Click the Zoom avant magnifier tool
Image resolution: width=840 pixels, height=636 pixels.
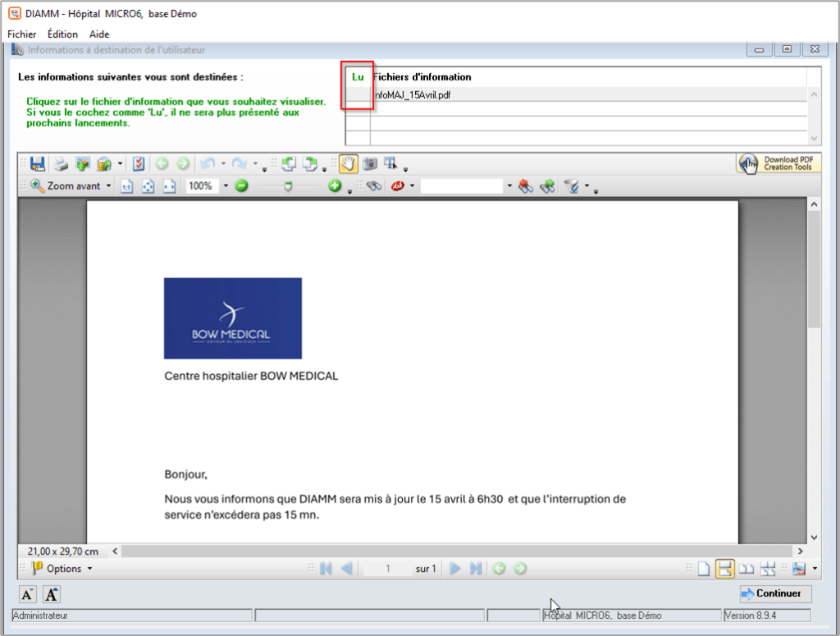click(66, 186)
